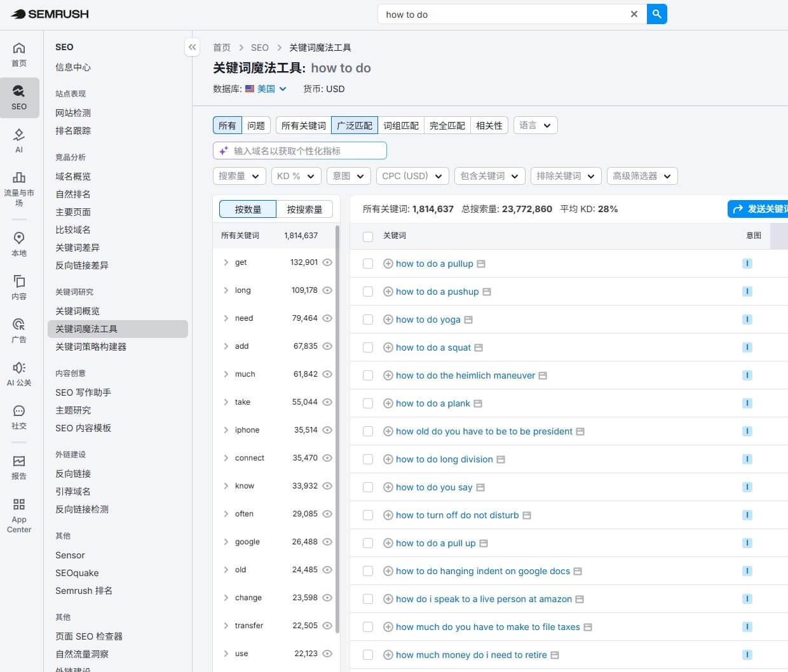The width and height of the screenshot is (788, 672).
Task: Open the 美国 database dropdown
Action: pos(266,89)
